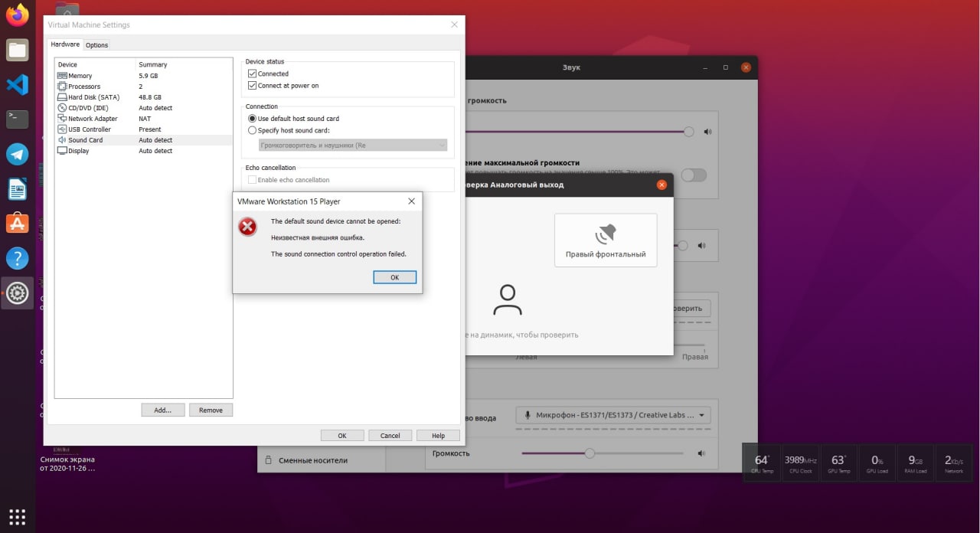The width and height of the screenshot is (980, 533).
Task: Open Firefox from the dock
Action: tap(17, 15)
